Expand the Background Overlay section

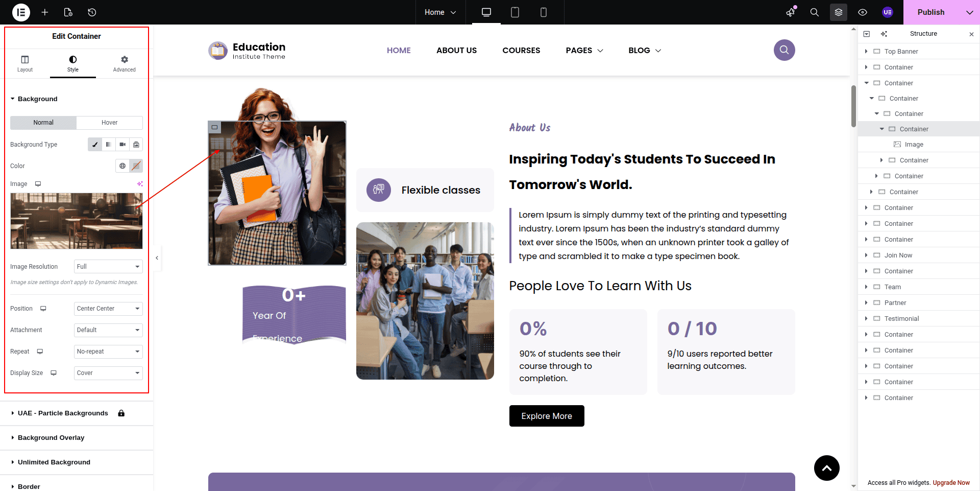(51, 438)
